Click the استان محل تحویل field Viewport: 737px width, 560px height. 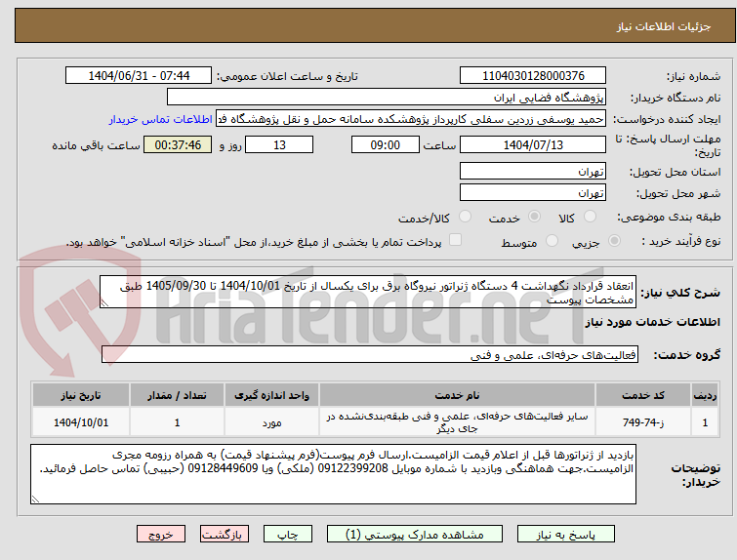(x=533, y=171)
